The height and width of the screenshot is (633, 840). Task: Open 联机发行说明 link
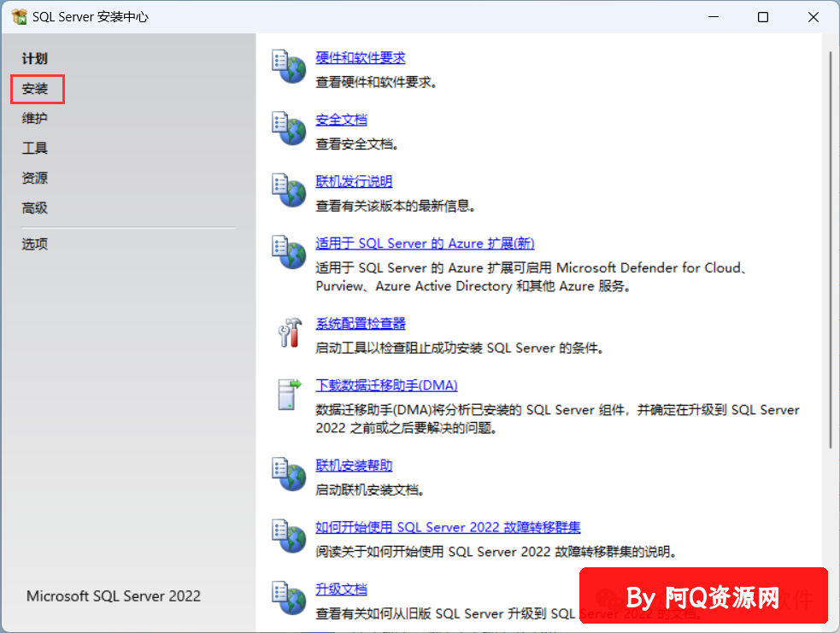pos(354,182)
